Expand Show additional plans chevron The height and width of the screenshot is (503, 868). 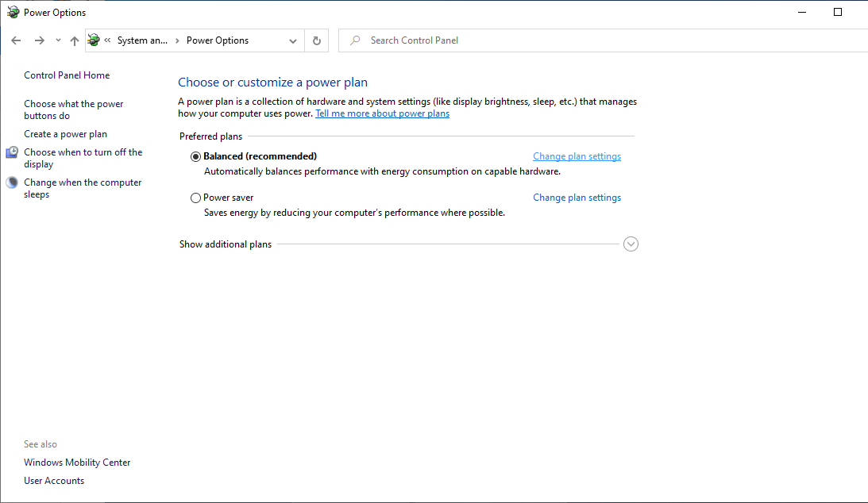pyautogui.click(x=631, y=244)
